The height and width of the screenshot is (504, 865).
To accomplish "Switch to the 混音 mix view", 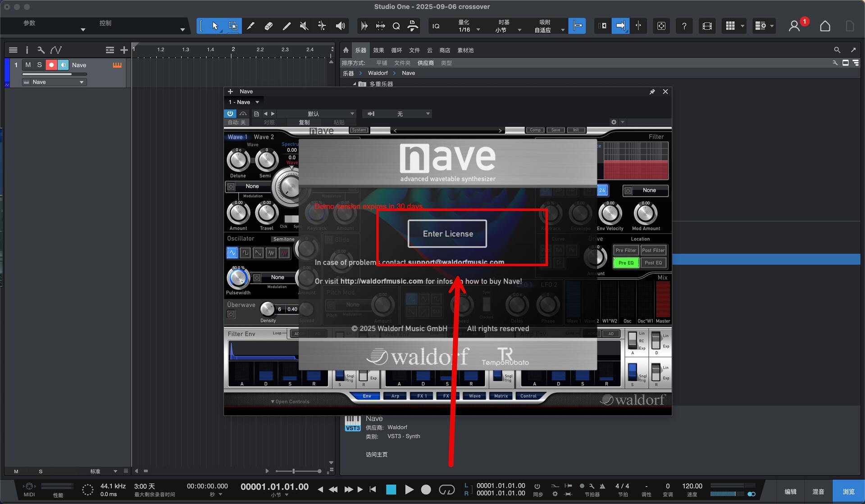I will pos(818,491).
